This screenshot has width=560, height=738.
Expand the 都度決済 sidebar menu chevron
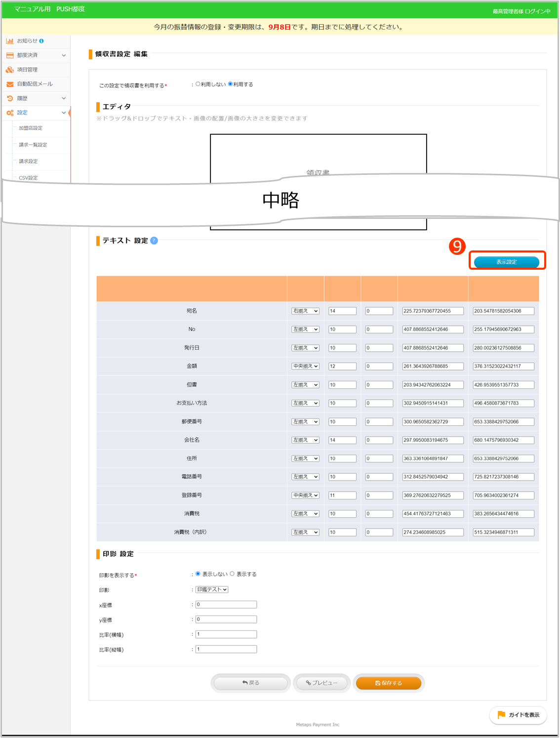click(64, 55)
